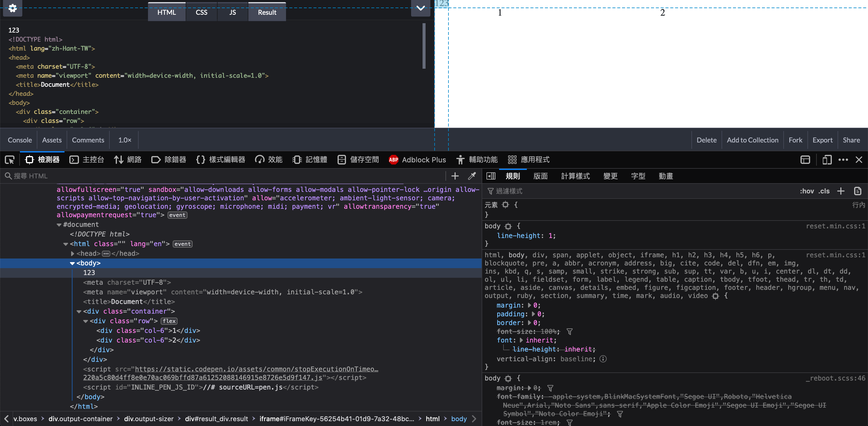The height and width of the screenshot is (426, 868).
Task: Toggle the sidebar pane layout icon
Action: click(x=491, y=176)
